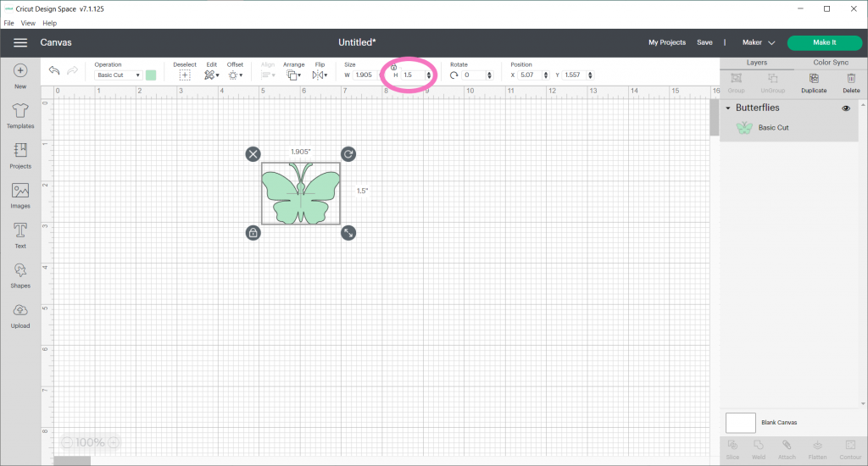The width and height of the screenshot is (868, 466).
Task: Switch to the Layers tab
Action: pyautogui.click(x=757, y=63)
